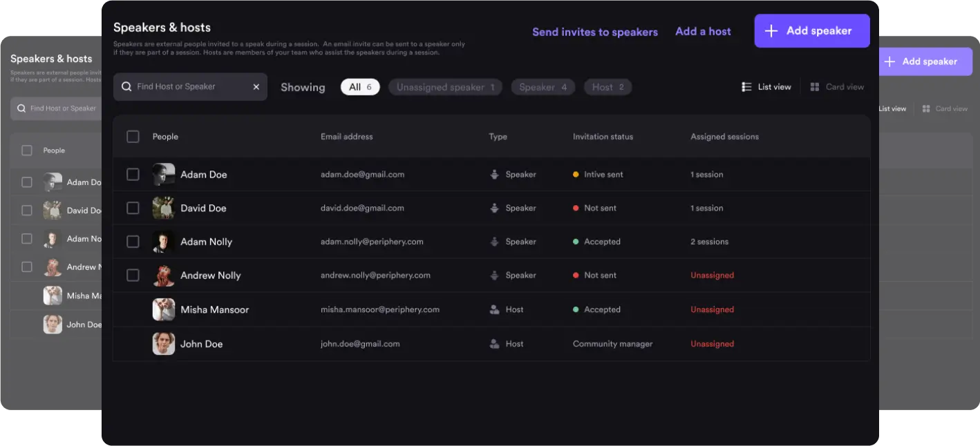980x446 pixels.
Task: Open John Doe's avatar photo
Action: pos(164,344)
